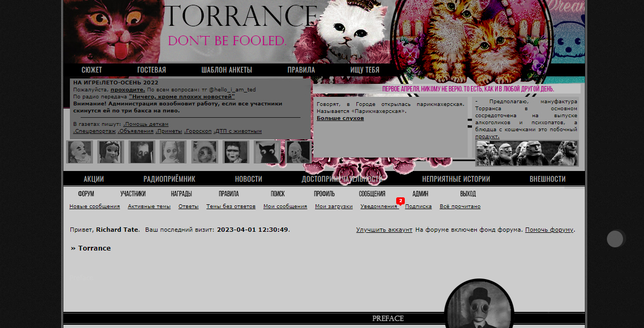Show 'Новые сообщения'
644x328 pixels.
(x=95, y=206)
